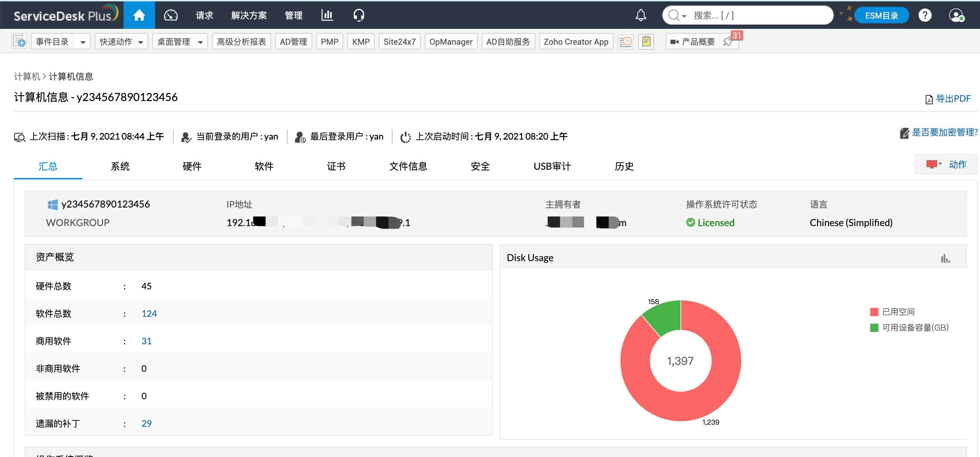The height and width of the screenshot is (457, 980).
Task: Click the new request add icon
Action: (19, 41)
